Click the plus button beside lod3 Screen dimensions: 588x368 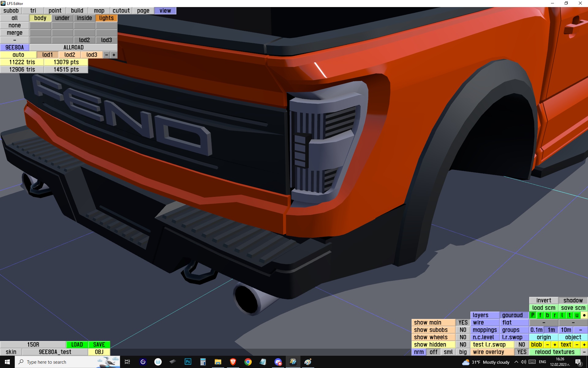pyautogui.click(x=114, y=55)
